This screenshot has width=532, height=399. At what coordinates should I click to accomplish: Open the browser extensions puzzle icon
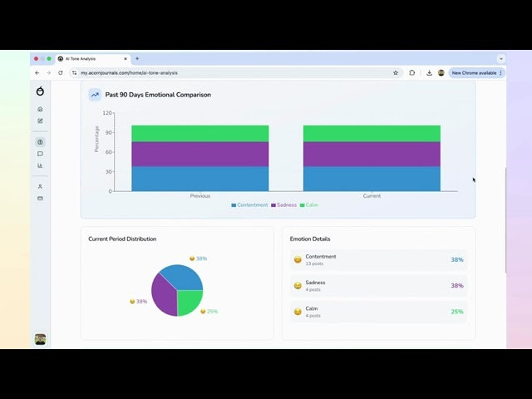412,72
